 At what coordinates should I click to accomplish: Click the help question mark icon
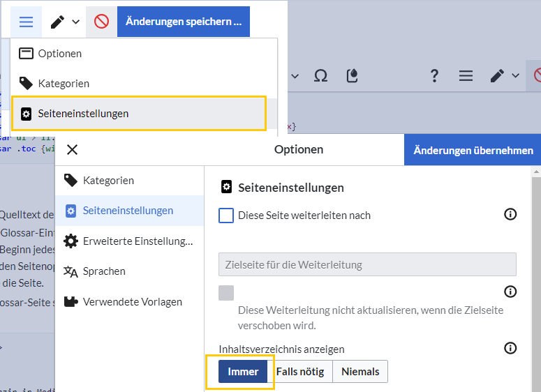pos(434,75)
